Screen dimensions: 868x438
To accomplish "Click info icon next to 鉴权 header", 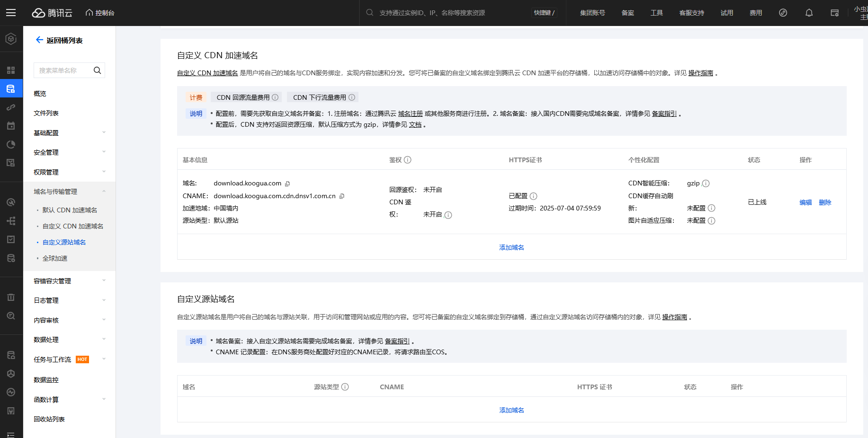I will [x=408, y=160].
